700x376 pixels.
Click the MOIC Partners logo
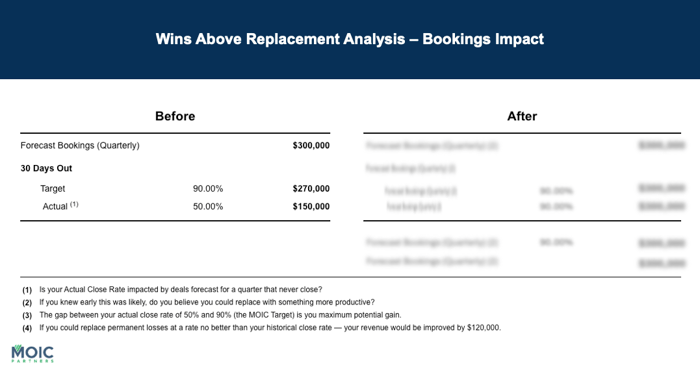coord(33,353)
